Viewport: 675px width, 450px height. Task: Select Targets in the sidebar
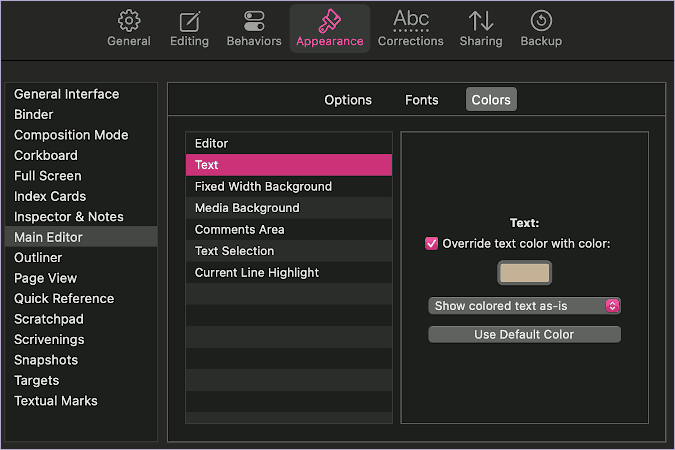click(x=81, y=380)
